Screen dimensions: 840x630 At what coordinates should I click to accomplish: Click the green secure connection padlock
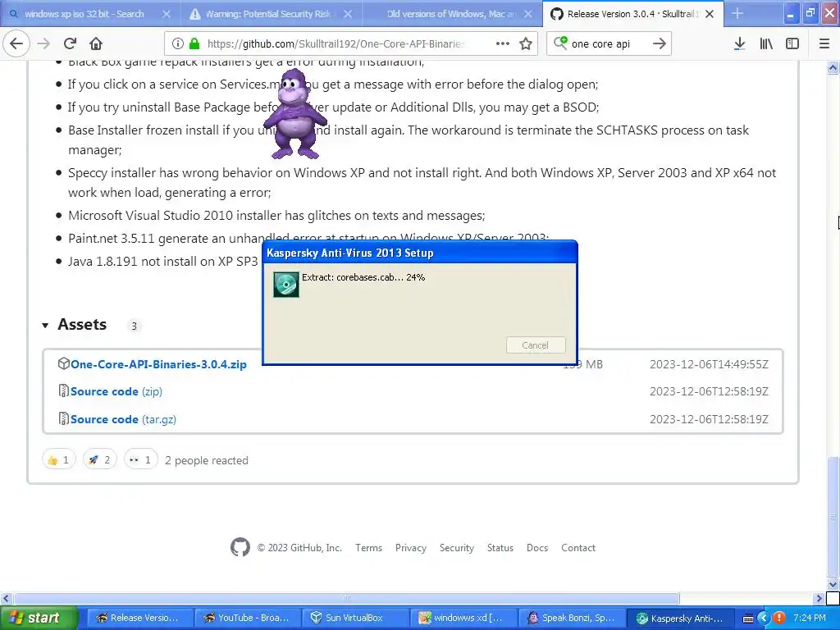pos(194,44)
